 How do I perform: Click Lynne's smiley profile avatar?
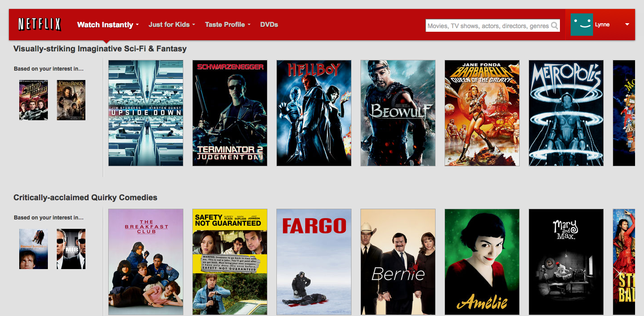coord(581,25)
